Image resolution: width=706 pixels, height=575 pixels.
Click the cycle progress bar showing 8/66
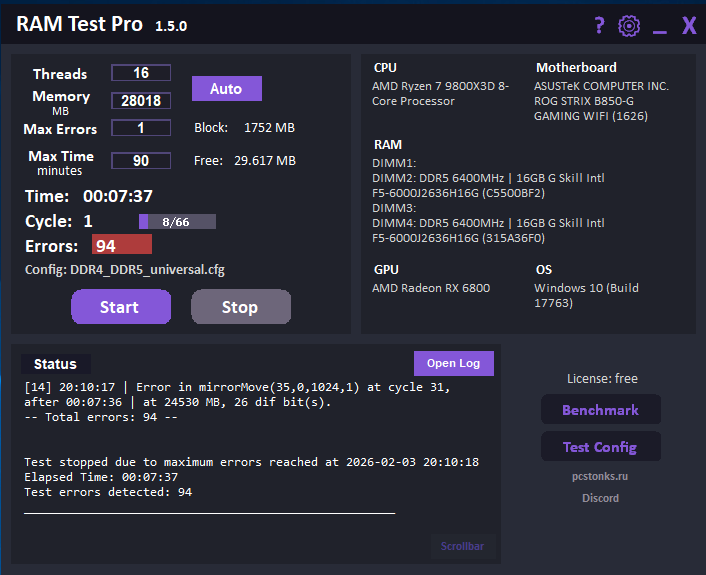(x=177, y=222)
